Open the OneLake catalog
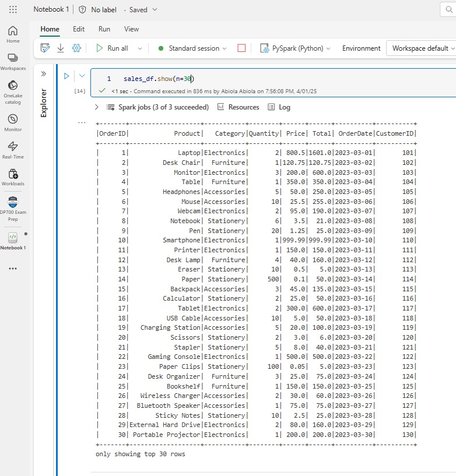 tap(13, 91)
